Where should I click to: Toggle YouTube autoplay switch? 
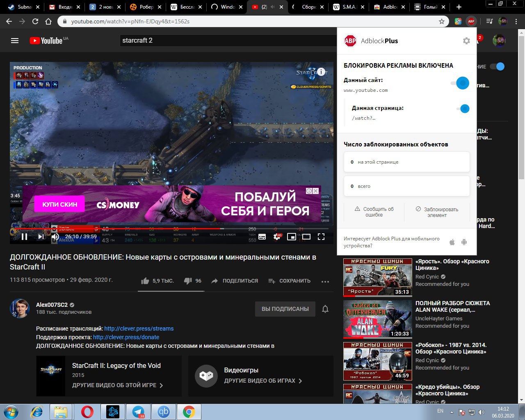[x=498, y=66]
